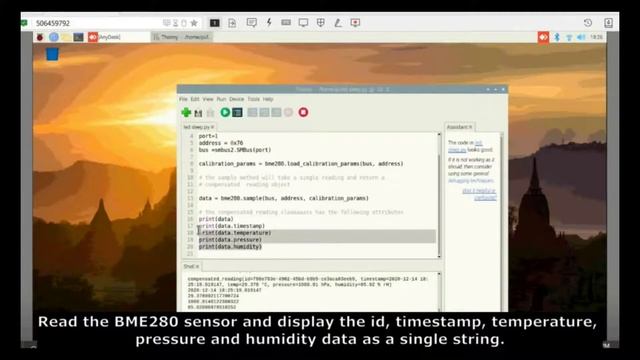Run current script with green play button
Image resolution: width=640 pixels, height=360 pixels.
(225, 112)
